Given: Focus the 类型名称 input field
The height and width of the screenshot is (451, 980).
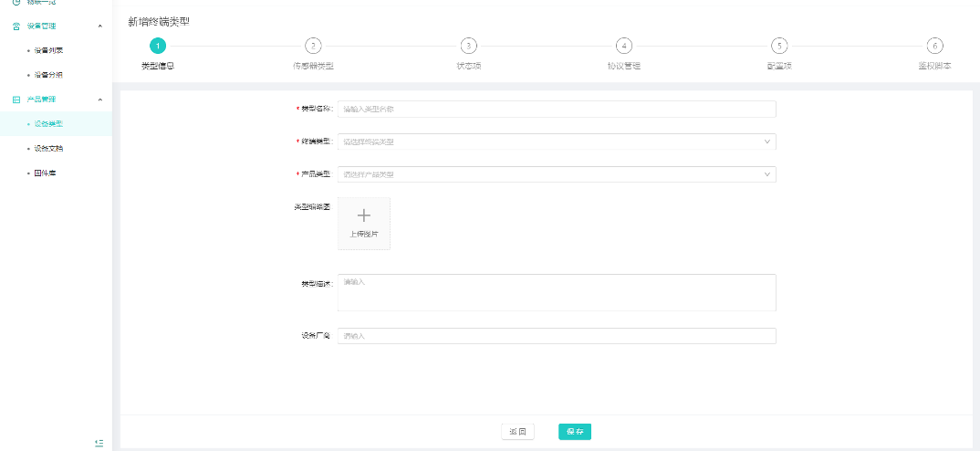Looking at the screenshot, I should 557,109.
